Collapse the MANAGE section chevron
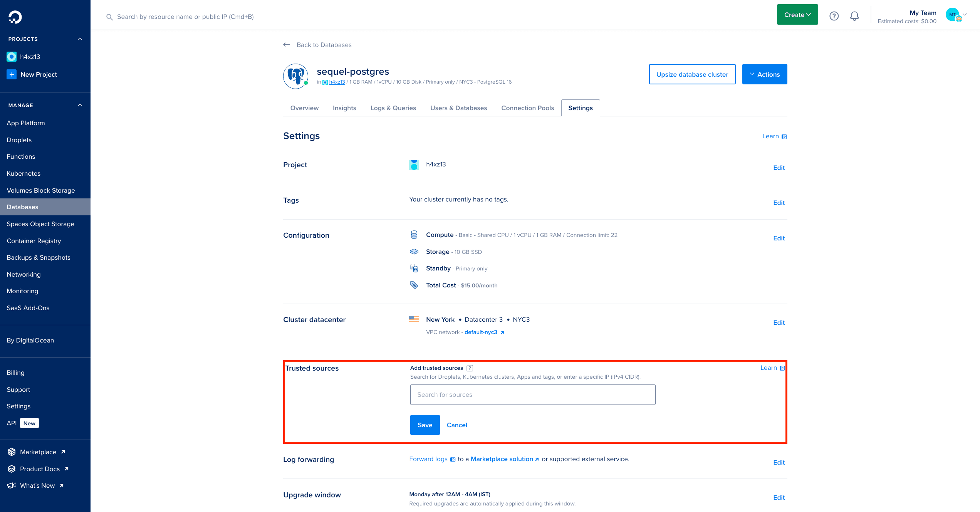The height and width of the screenshot is (512, 980). 80,105
